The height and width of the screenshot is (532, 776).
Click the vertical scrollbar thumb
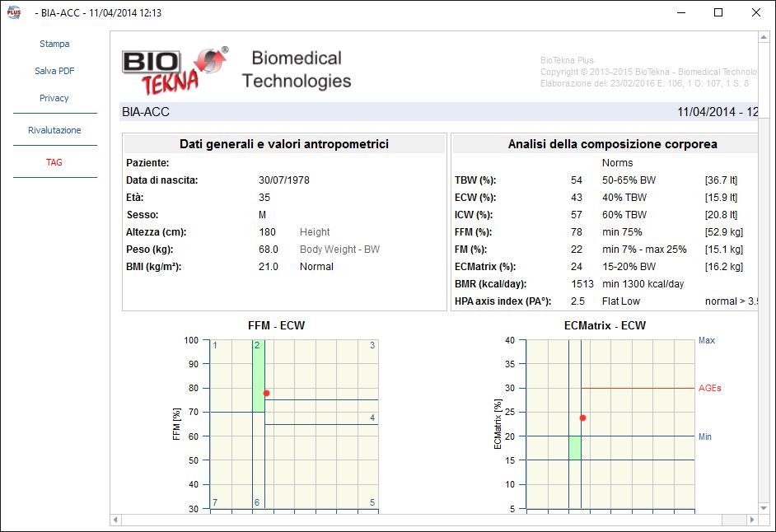764,247
